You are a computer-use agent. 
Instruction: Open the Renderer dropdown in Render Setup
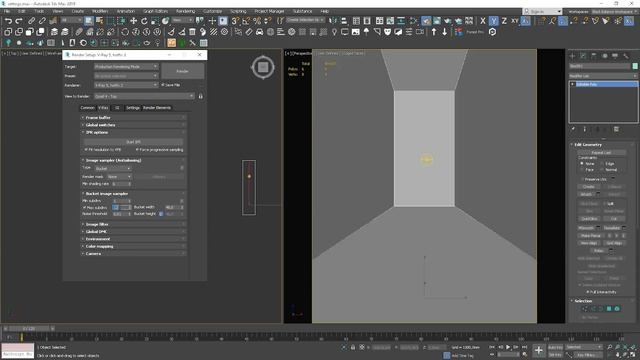(x=126, y=85)
